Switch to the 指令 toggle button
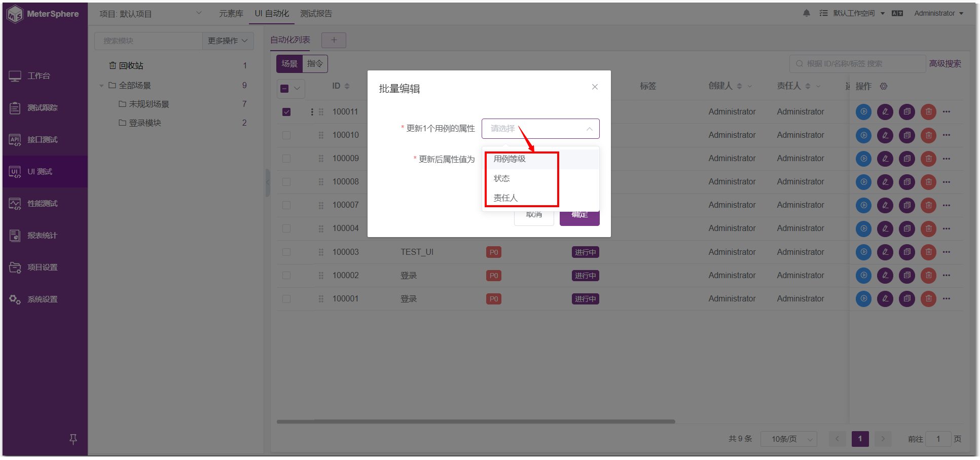 (x=315, y=64)
